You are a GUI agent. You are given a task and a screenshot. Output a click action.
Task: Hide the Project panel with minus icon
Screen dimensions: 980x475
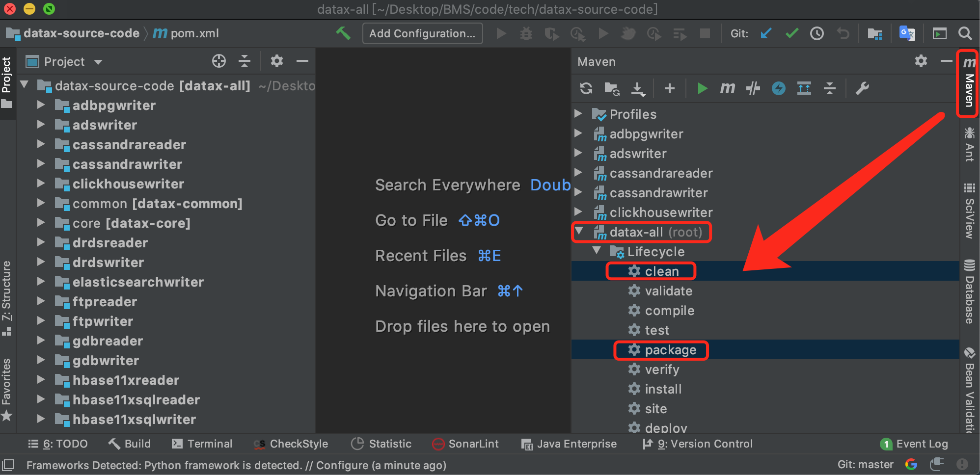pyautogui.click(x=302, y=61)
